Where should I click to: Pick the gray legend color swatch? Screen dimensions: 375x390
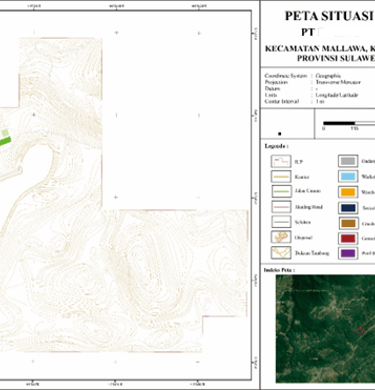pos(348,161)
